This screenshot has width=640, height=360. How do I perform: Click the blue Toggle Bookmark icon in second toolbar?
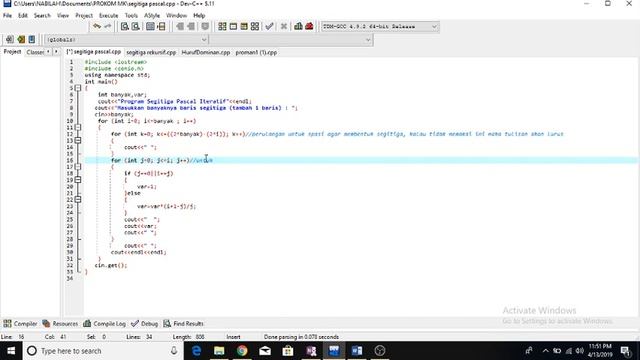click(32, 40)
